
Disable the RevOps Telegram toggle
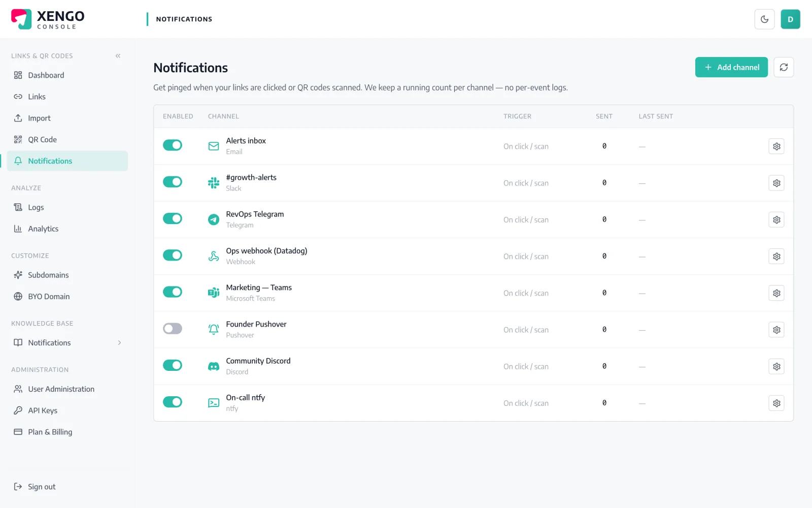click(x=173, y=218)
